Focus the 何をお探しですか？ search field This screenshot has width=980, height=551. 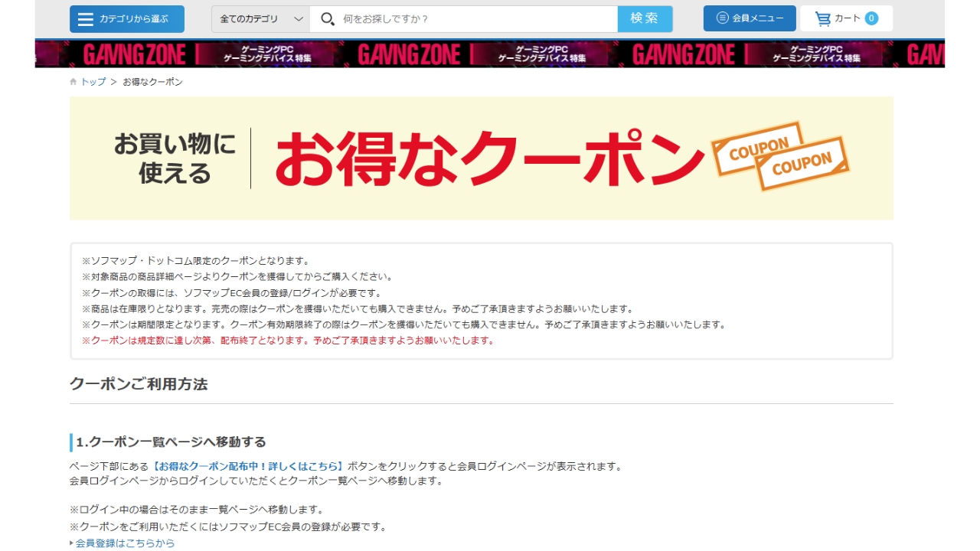(x=475, y=19)
